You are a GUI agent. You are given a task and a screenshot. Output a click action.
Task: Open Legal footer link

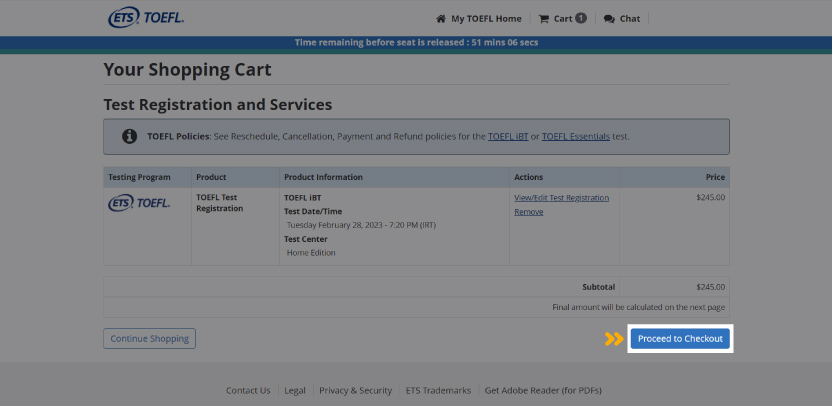[x=294, y=390]
